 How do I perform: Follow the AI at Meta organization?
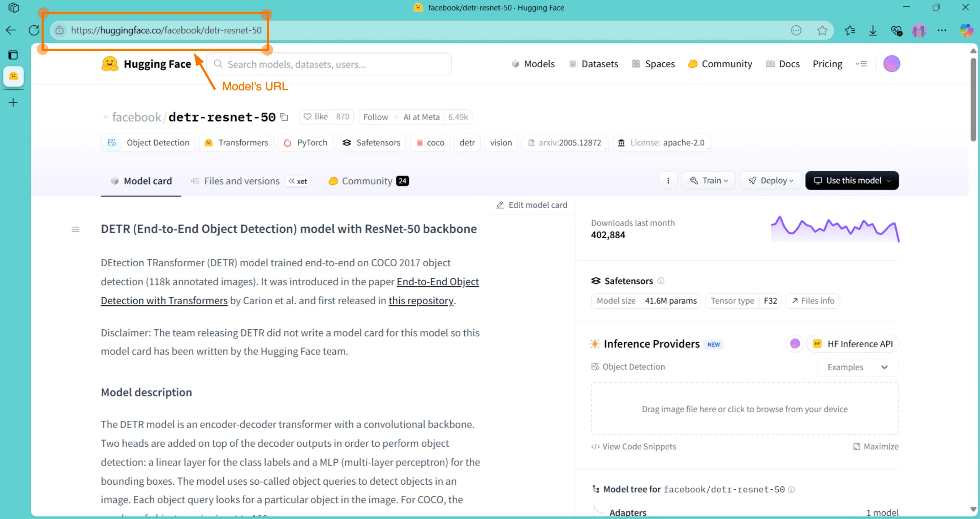[x=375, y=117]
